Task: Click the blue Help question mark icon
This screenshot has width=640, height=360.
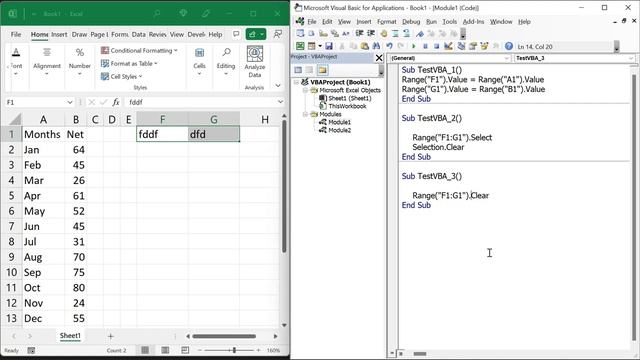Action: [509, 46]
